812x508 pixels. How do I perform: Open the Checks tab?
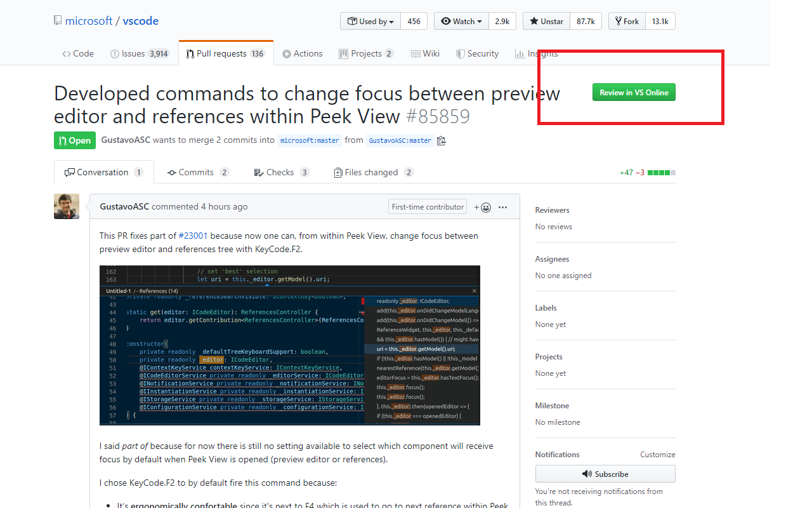pyautogui.click(x=280, y=172)
